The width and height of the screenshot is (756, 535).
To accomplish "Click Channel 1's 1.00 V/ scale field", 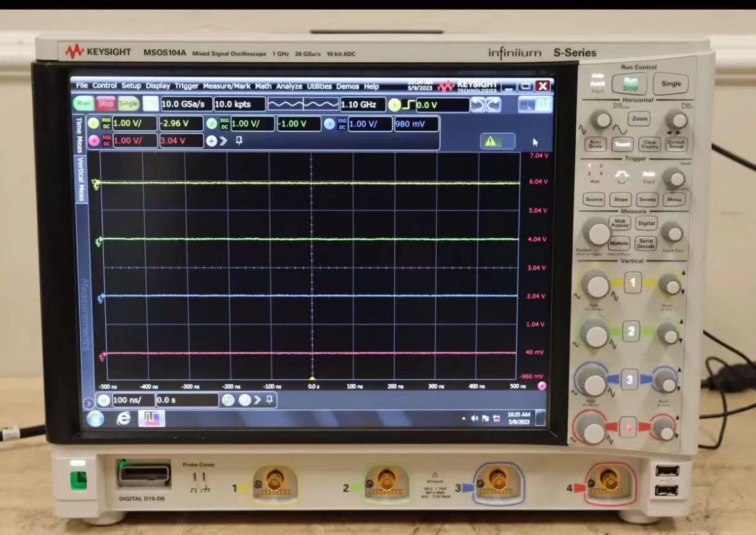I will click(x=135, y=123).
